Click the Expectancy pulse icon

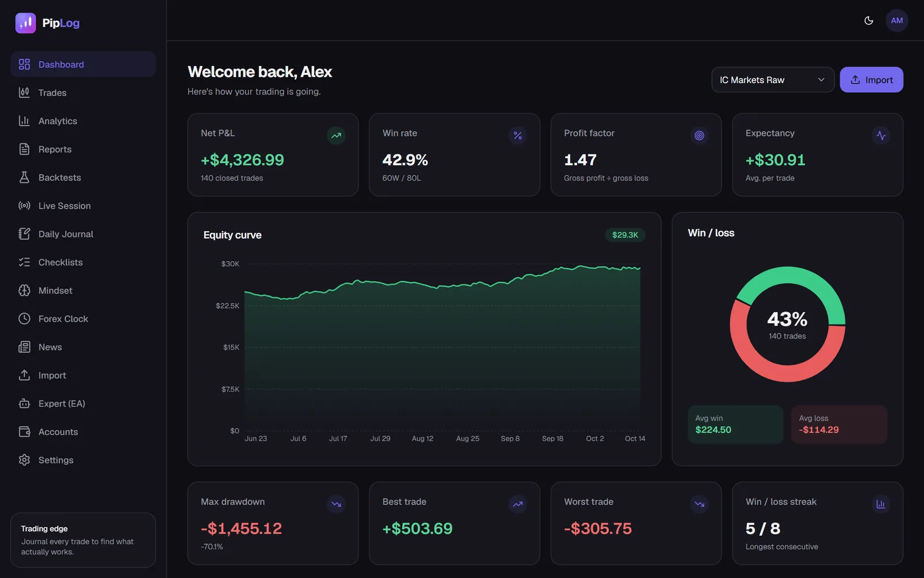pos(881,135)
